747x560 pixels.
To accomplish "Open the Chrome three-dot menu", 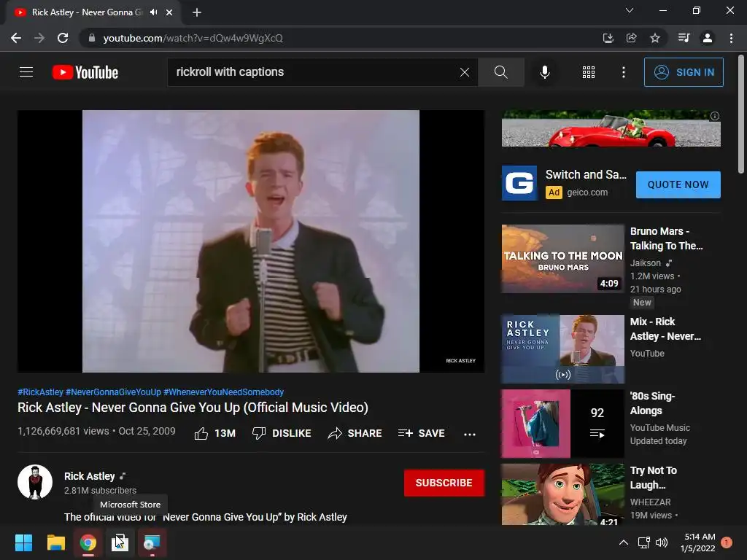I will click(x=731, y=38).
